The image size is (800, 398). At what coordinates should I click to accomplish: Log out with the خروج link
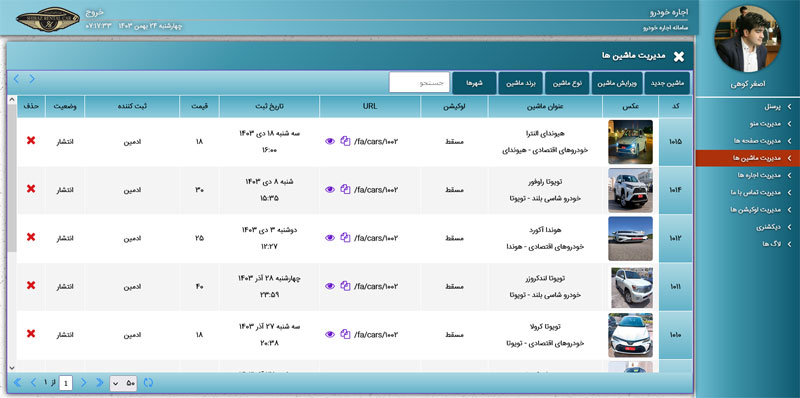tap(95, 12)
